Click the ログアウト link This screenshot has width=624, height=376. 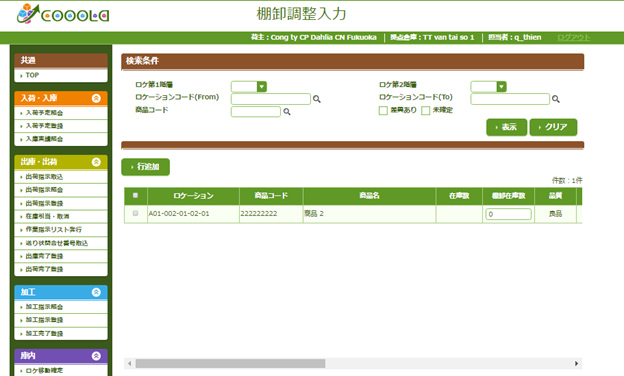[x=573, y=37]
